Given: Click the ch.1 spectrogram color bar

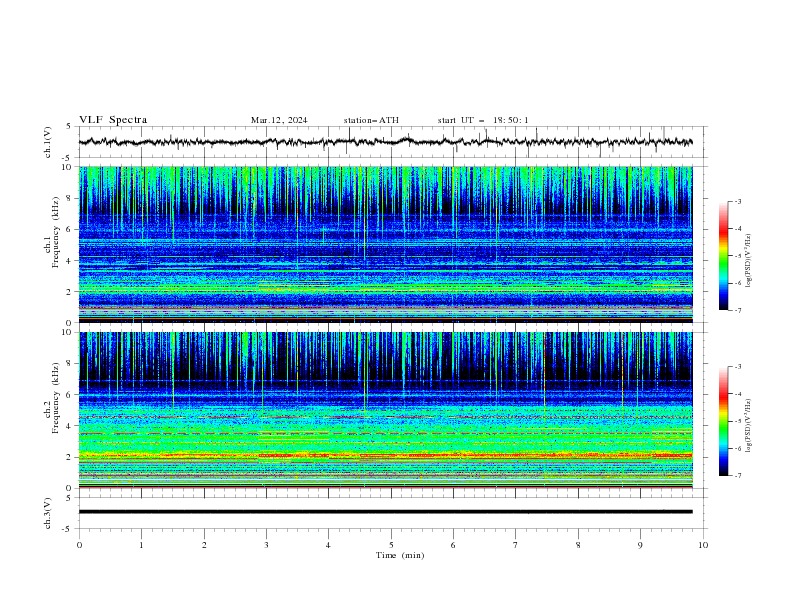Looking at the screenshot, I should click(724, 256).
